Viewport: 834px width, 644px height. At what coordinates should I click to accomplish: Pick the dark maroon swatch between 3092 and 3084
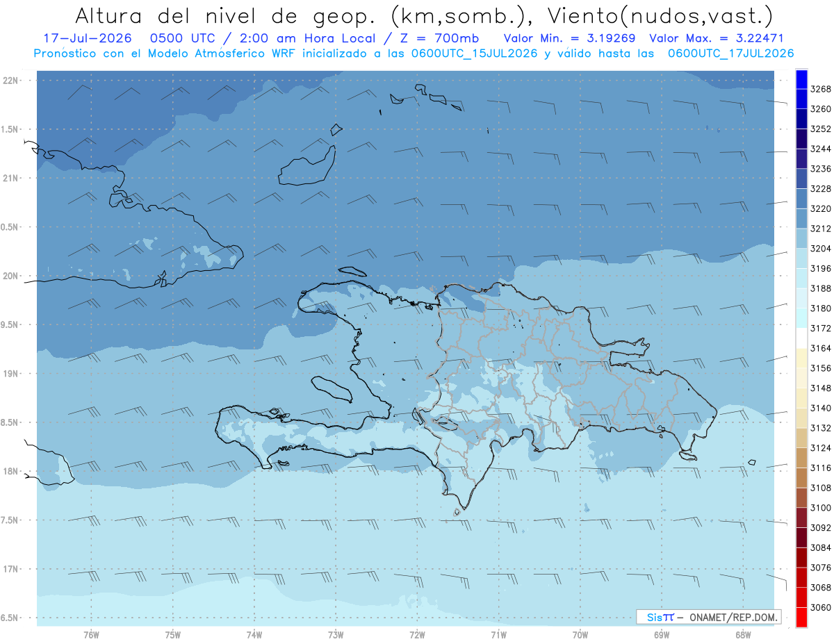pos(801,538)
